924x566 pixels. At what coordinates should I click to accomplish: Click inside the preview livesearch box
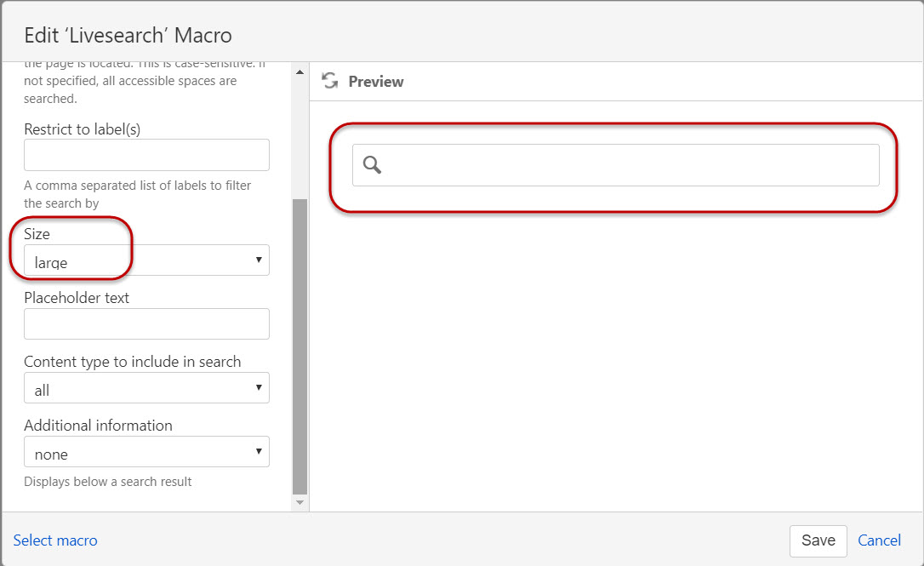tap(616, 165)
